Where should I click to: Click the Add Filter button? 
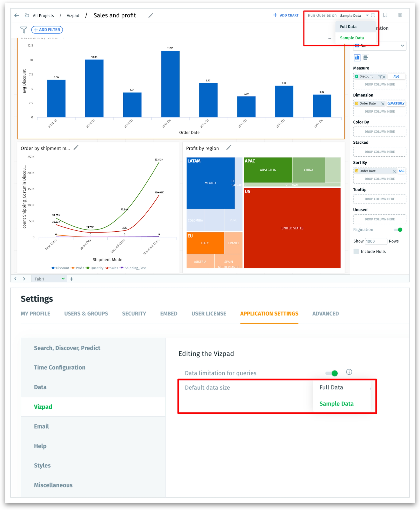click(x=47, y=30)
